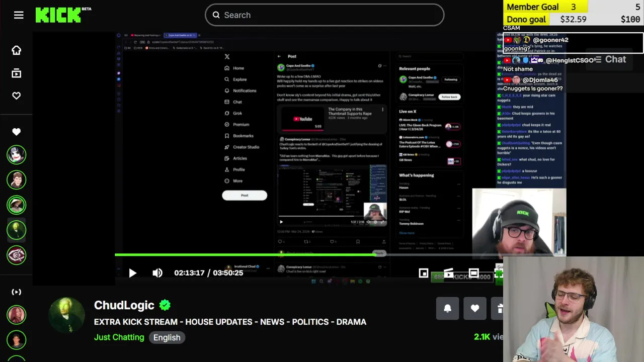This screenshot has height=362, width=644.
Task: Open the Chat panel header
Action: tap(610, 59)
